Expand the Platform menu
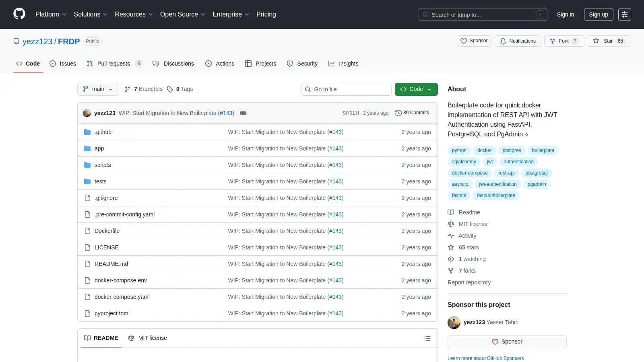 coord(51,14)
